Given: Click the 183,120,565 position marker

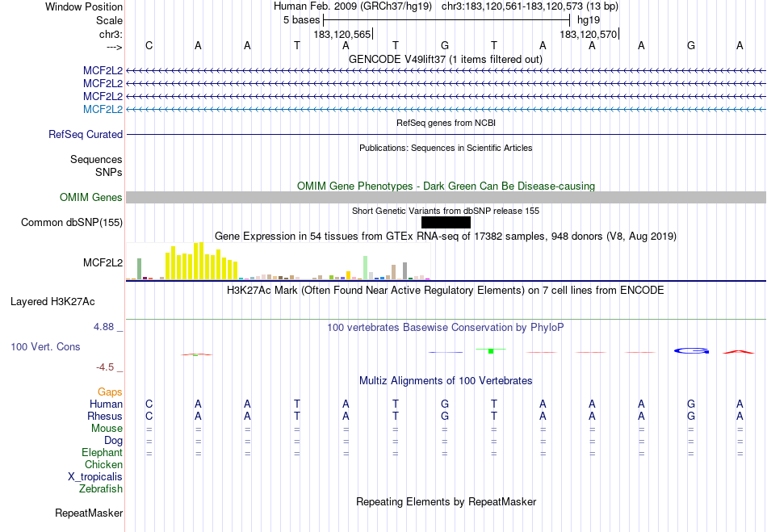Looking at the screenshot, I should click(x=342, y=34).
